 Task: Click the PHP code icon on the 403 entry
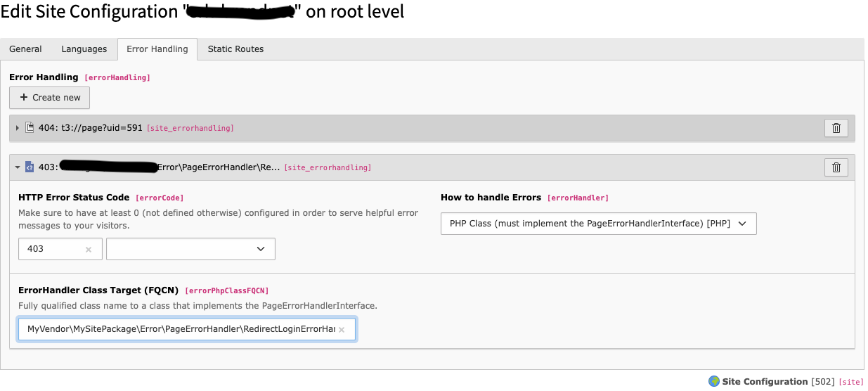[30, 167]
